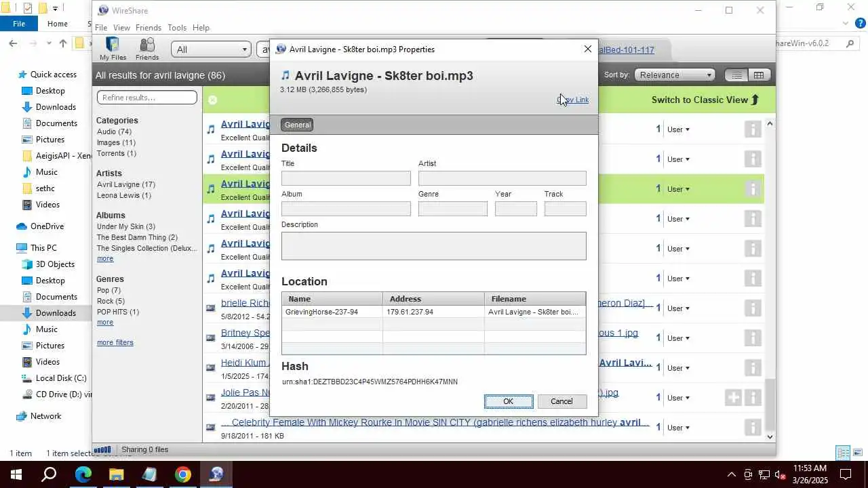
Task: Open WireShare Friends menu
Action: tap(149, 28)
